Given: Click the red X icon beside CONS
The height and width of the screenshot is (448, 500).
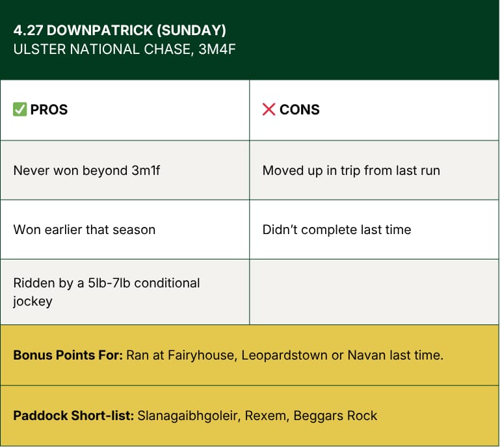Looking at the screenshot, I should coord(269,109).
